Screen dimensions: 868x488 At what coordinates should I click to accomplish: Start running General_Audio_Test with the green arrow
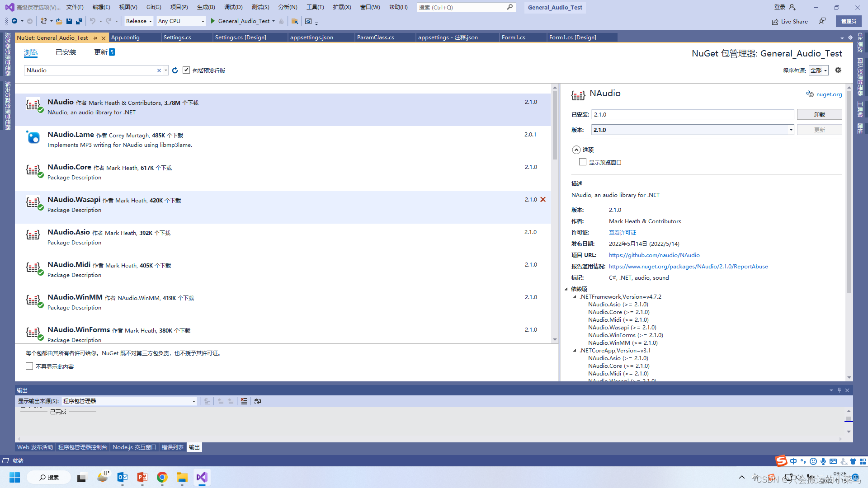[x=212, y=21]
